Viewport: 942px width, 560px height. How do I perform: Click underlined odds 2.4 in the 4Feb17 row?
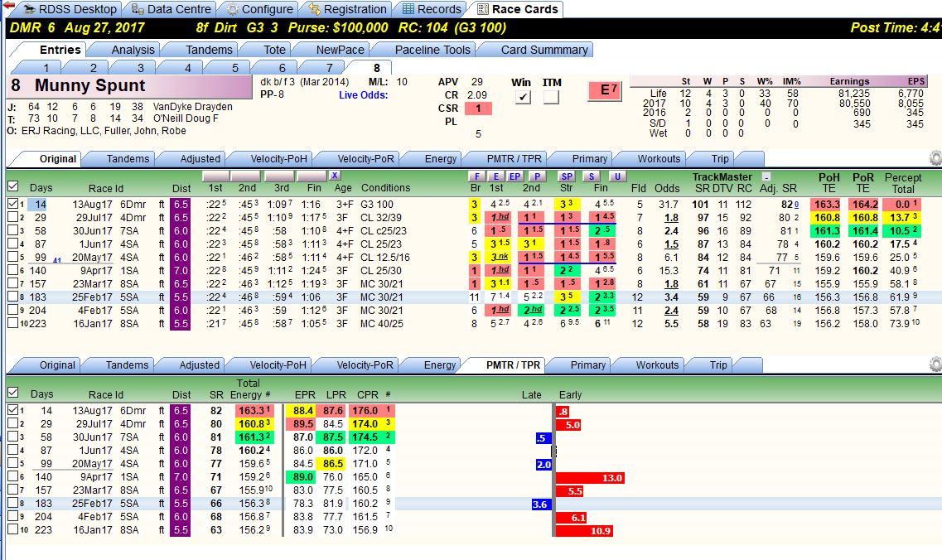coord(671,310)
